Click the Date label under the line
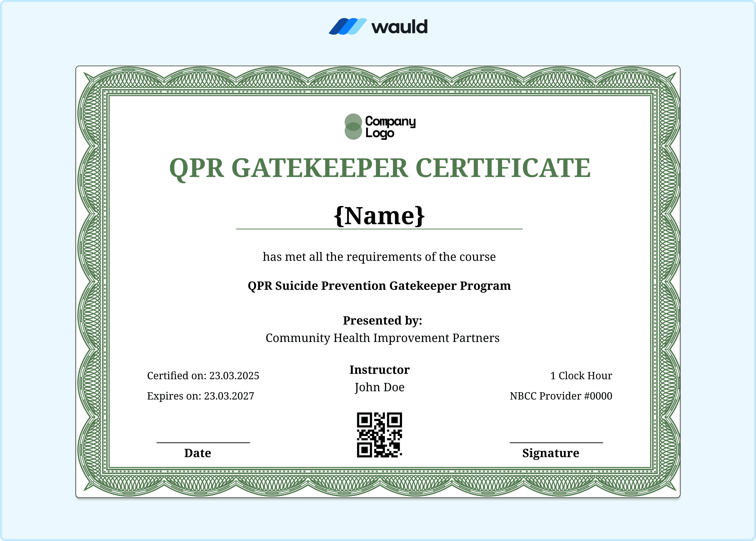Image resolution: width=756 pixels, height=541 pixels. pos(198,453)
